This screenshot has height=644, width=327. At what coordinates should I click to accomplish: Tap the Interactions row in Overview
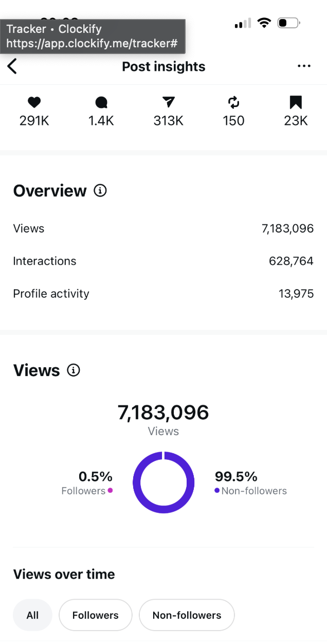pos(163,261)
